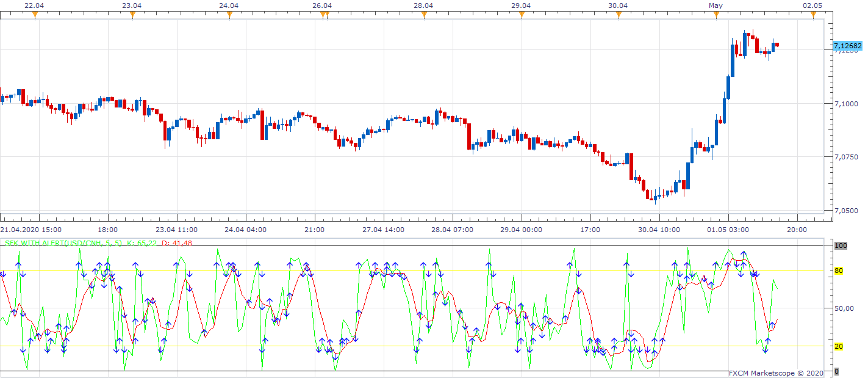Click the 100 level label on oscillator

point(840,245)
